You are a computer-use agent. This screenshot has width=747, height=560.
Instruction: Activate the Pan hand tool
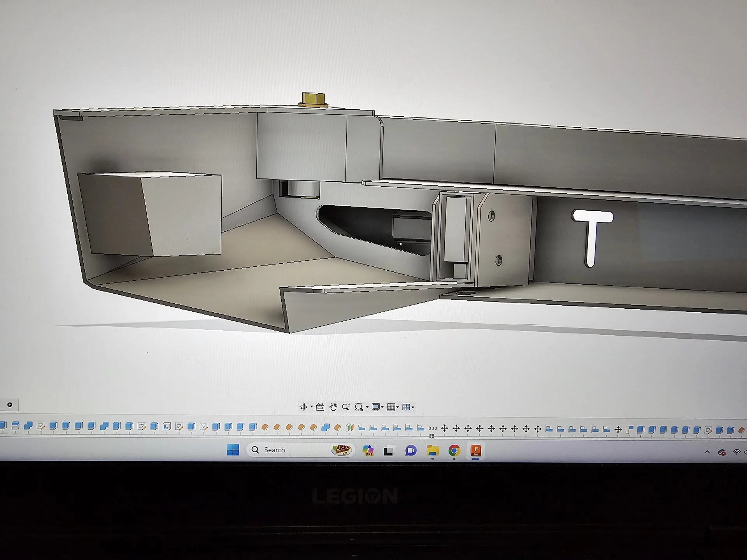click(x=333, y=407)
